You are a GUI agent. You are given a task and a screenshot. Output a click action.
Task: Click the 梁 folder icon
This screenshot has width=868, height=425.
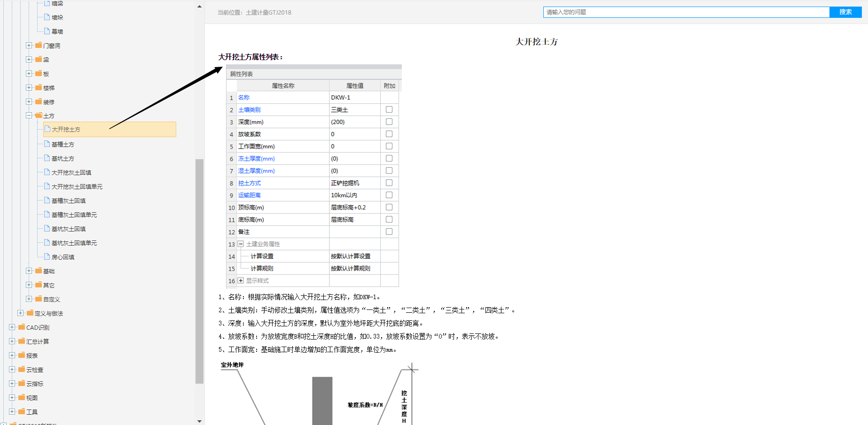39,60
